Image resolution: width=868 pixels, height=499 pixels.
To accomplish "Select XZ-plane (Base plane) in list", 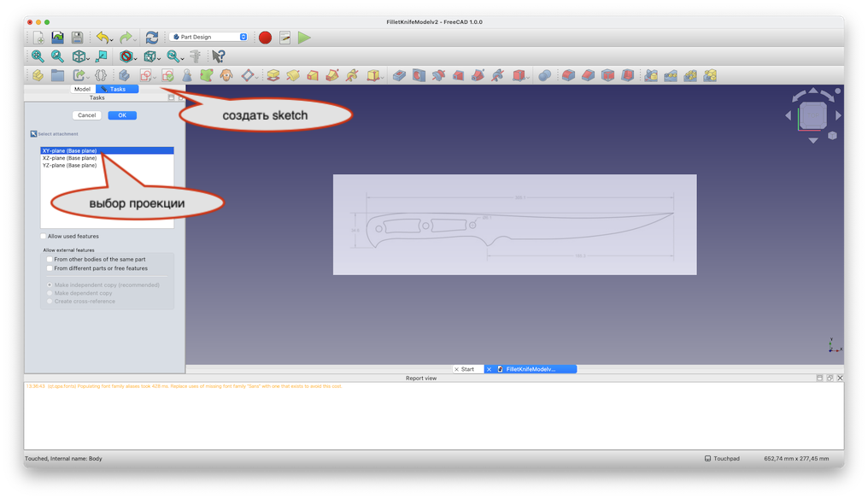I will [69, 158].
